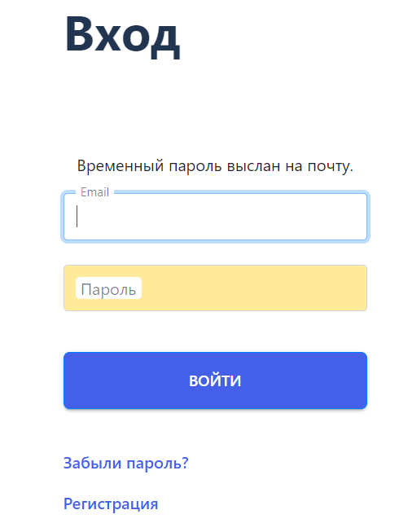Click the ВОЙТИ login button
Viewport: 412px width, 532px height.
[x=215, y=380]
